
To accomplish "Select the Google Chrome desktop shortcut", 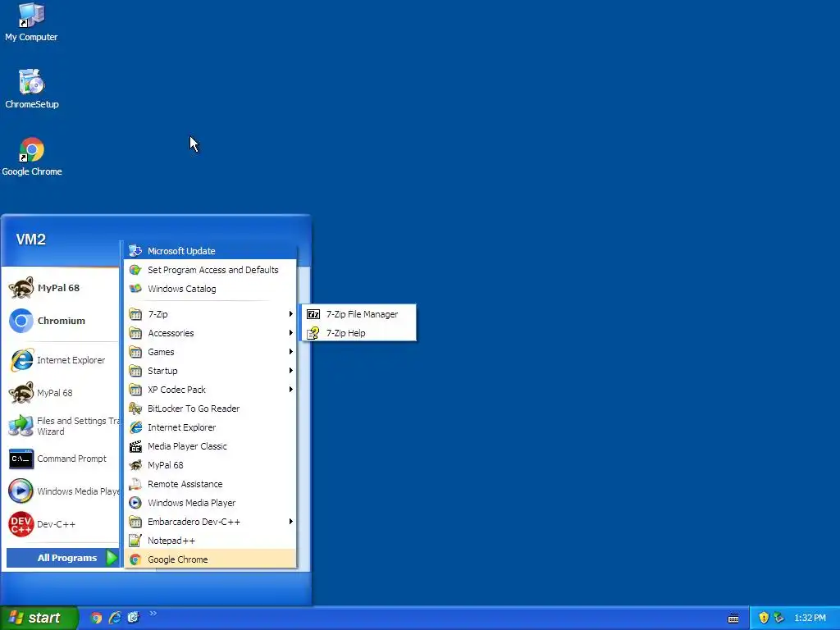I will click(x=32, y=157).
